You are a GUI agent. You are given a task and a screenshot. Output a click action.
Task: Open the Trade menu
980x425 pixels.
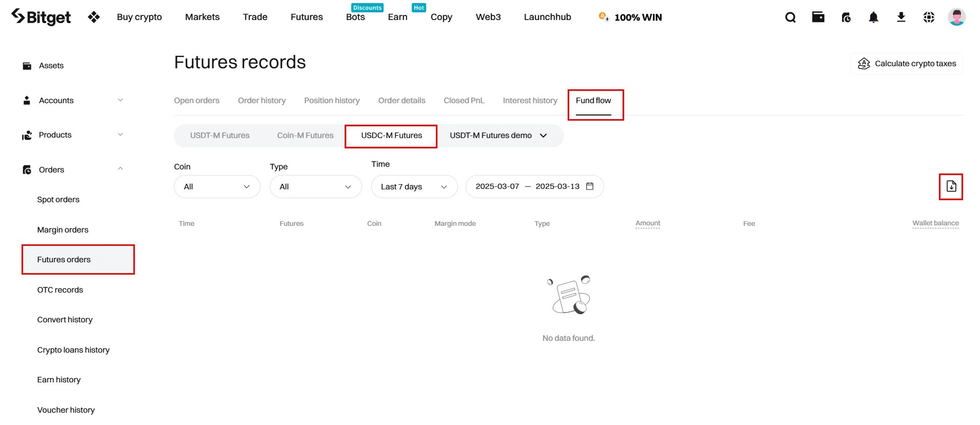[x=255, y=17]
